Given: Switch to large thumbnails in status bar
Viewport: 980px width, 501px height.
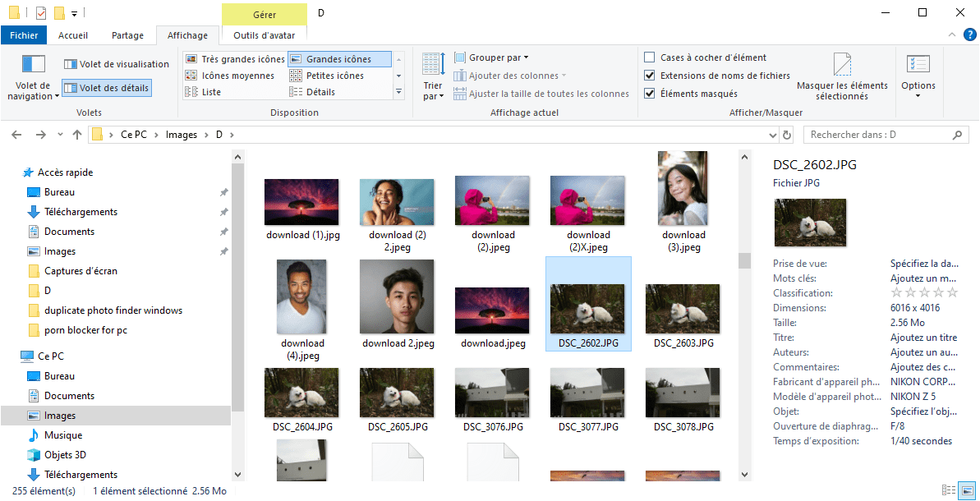Looking at the screenshot, I should [967, 490].
